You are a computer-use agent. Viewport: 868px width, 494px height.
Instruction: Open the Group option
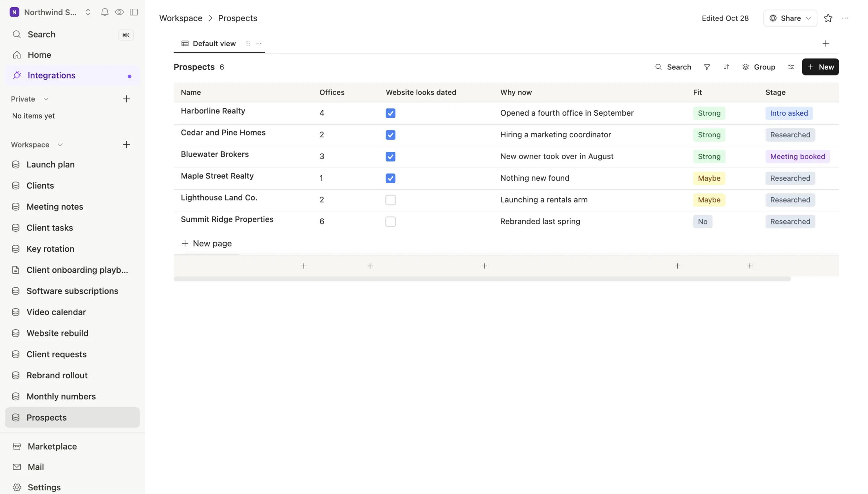pyautogui.click(x=759, y=67)
